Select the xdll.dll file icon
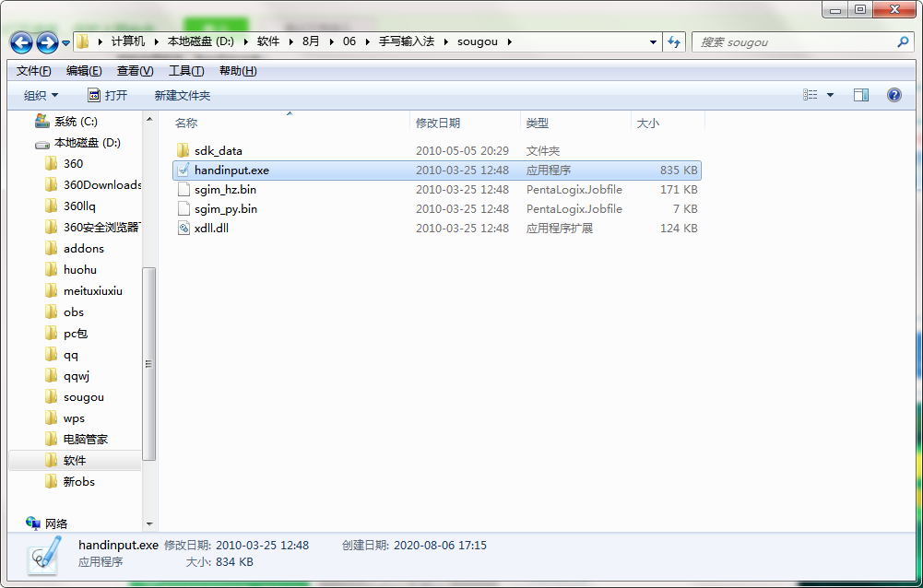 click(x=183, y=229)
